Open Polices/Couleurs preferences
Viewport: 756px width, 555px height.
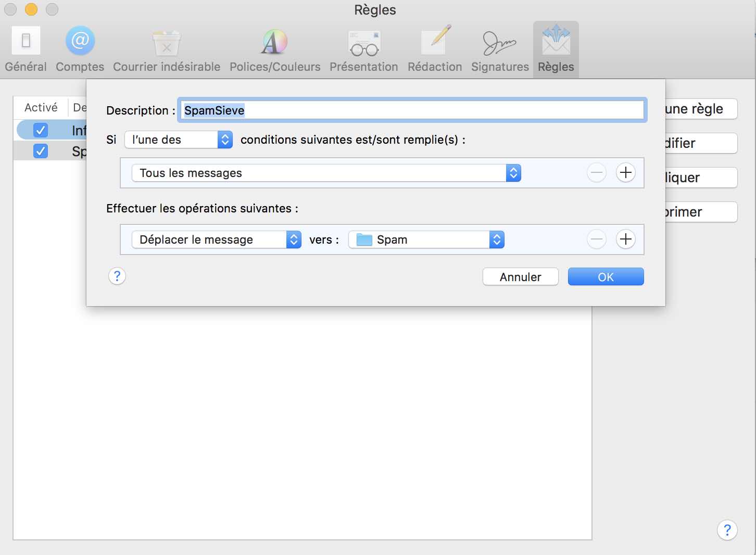(x=275, y=50)
